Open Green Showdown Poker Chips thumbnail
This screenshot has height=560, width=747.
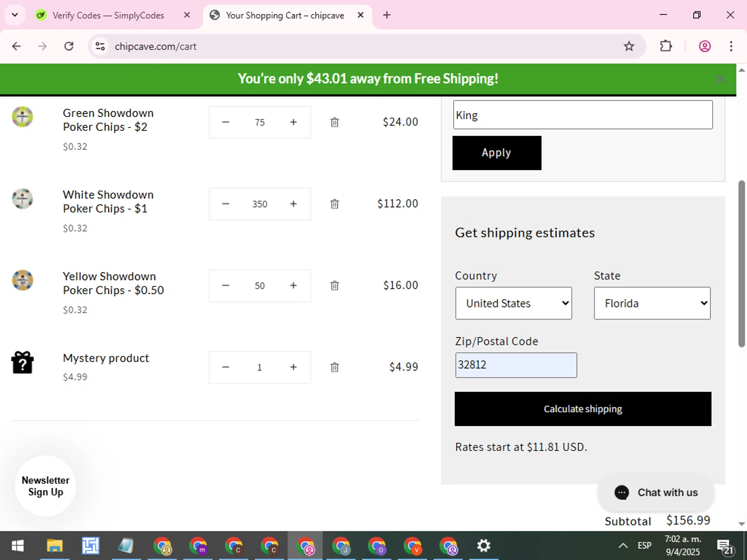coord(22,117)
